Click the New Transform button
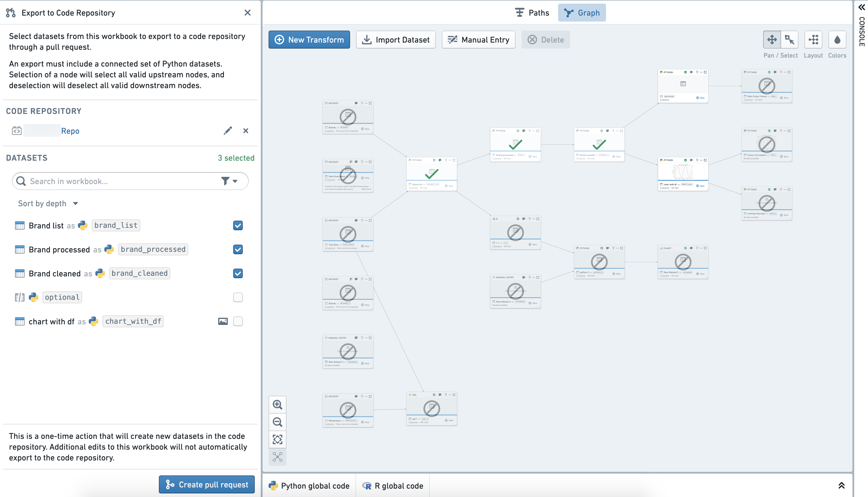 tap(309, 40)
